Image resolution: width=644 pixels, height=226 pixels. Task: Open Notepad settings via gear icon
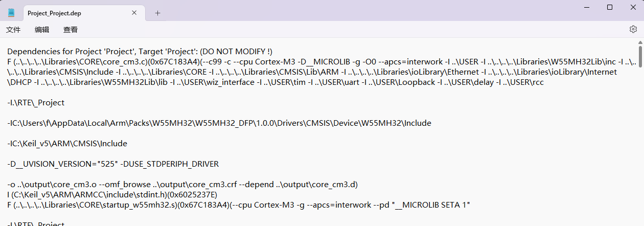tap(633, 29)
